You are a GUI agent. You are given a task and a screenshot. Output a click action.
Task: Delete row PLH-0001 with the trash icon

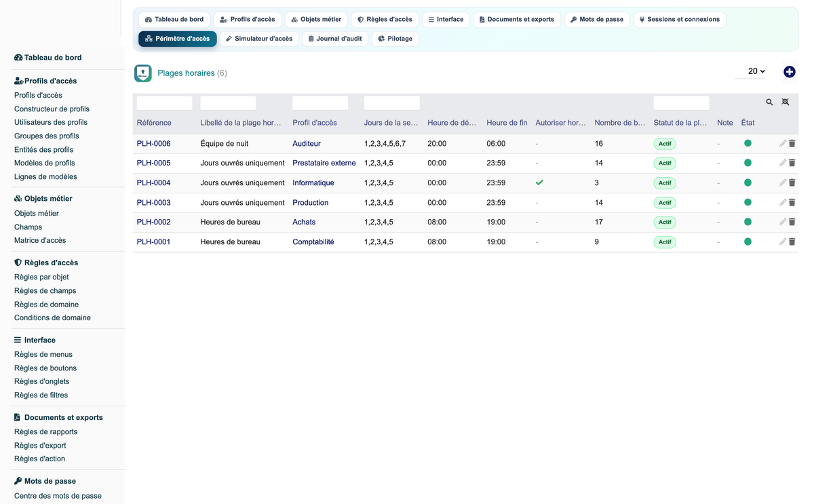[x=792, y=241]
